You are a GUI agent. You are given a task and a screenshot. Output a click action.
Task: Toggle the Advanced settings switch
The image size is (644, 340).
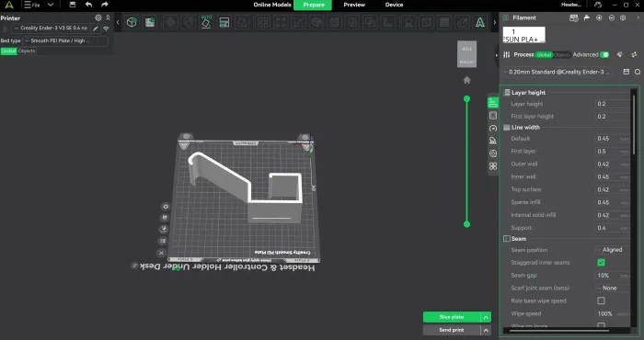coord(604,54)
